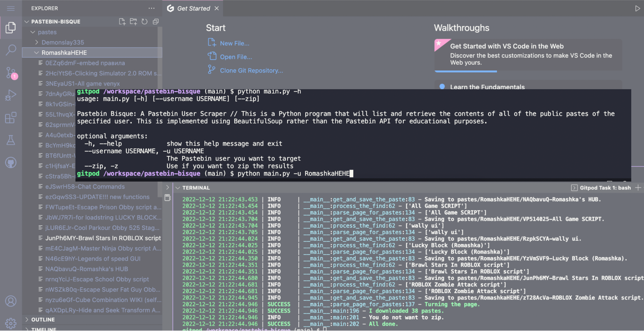Open file eJSwrH58-Chat Commands
Image resolution: width=644 pixels, height=331 pixels.
pyautogui.click(x=85, y=186)
